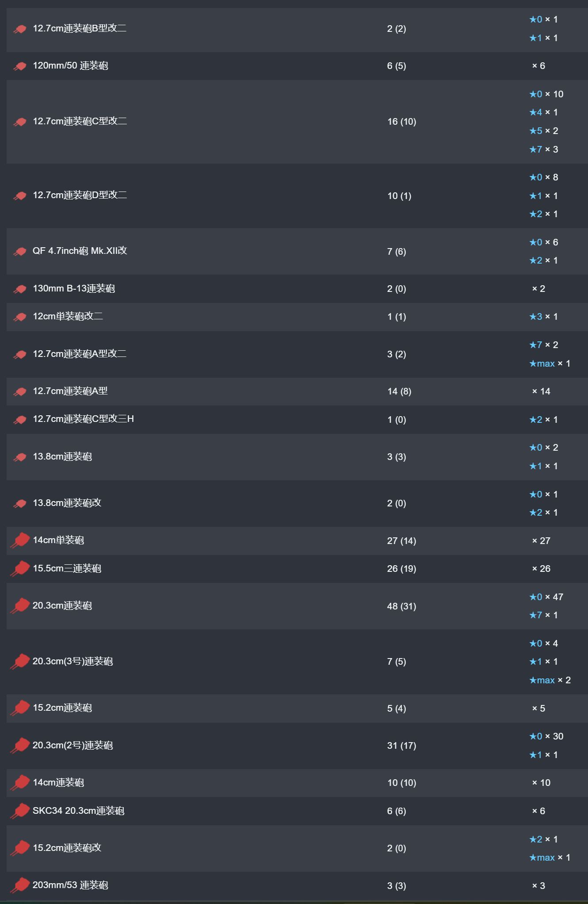Select the 15.2cm連装砲改 row name
This screenshot has height=904, width=588.
tap(67, 847)
